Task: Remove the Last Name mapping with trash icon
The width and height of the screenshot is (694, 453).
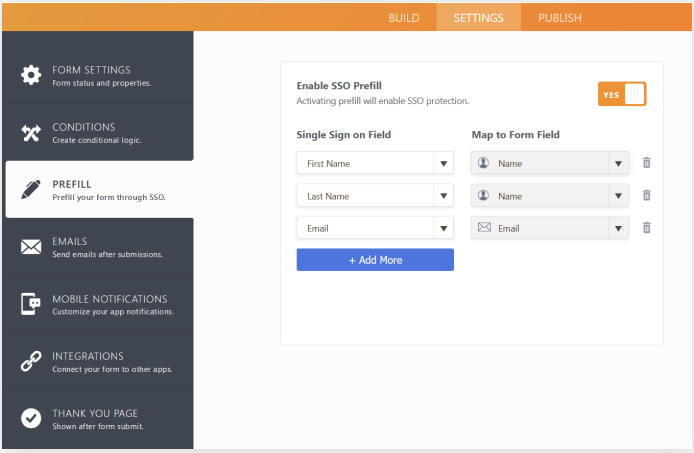Action: point(647,195)
